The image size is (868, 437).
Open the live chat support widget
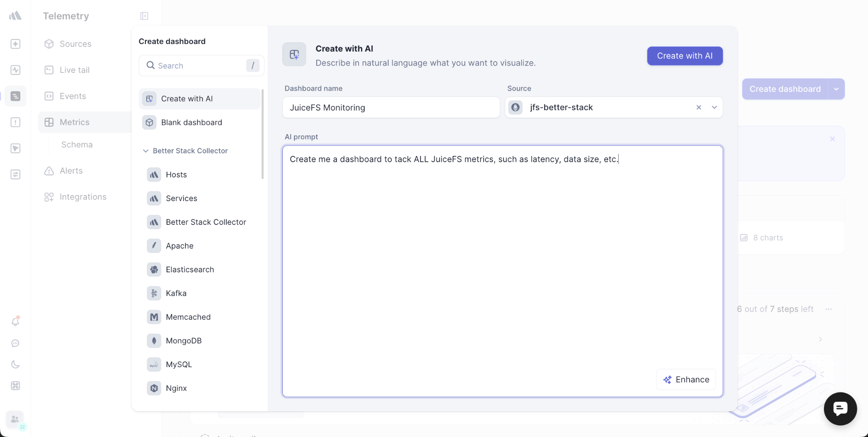(840, 409)
